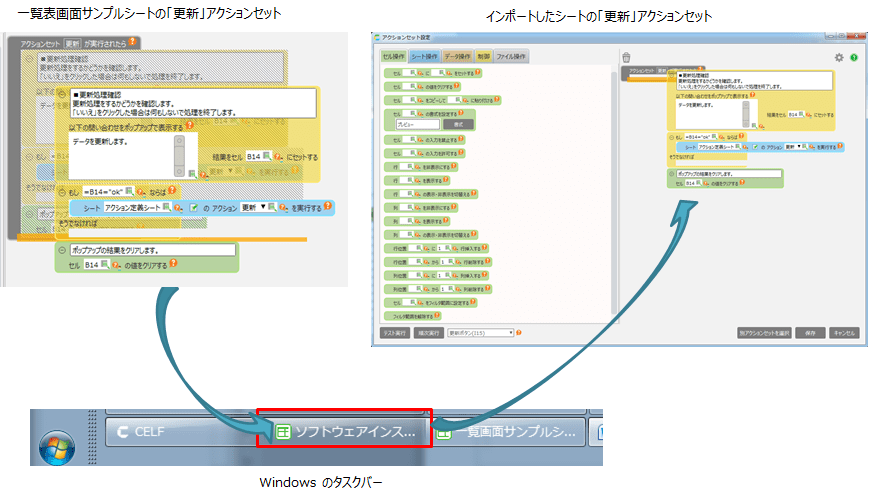Toggle checkbox after アクション定義シート in left panel

[x=193, y=206]
